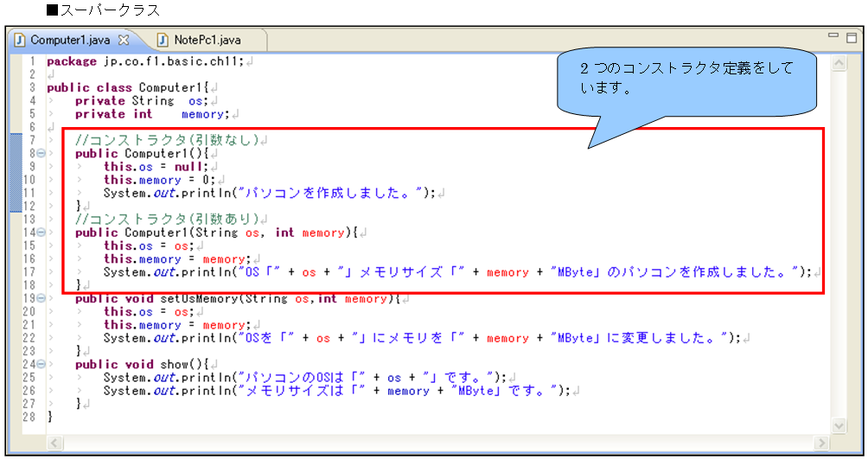Viewport: 868px width, 459px height.
Task: Click the Java file icon on Computer1.java tab
Action: tap(21, 40)
